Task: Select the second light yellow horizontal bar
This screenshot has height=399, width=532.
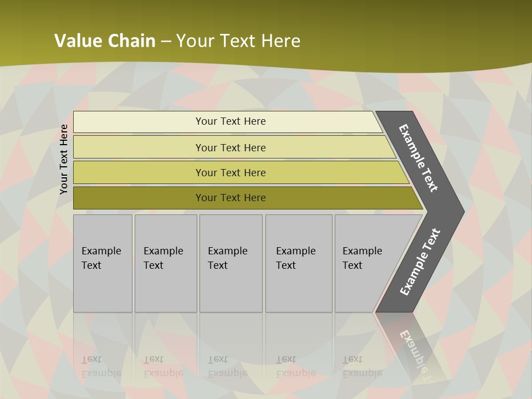Action: [x=230, y=147]
